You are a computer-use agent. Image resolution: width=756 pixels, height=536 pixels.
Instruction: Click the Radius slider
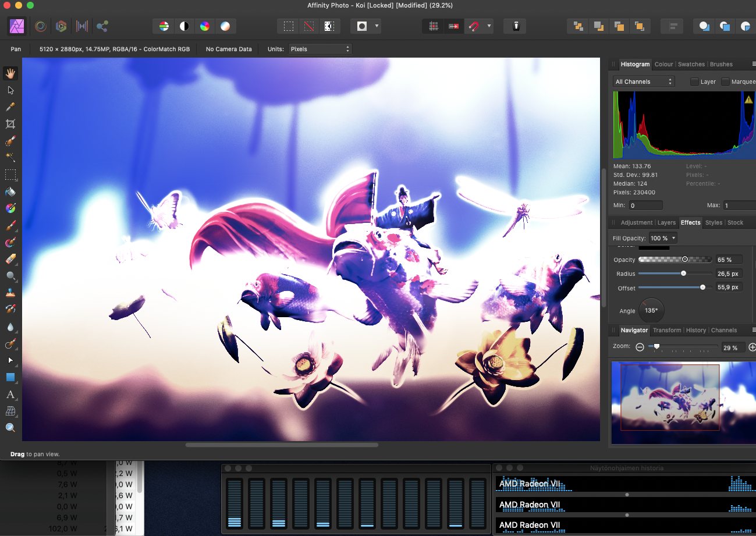click(x=675, y=274)
